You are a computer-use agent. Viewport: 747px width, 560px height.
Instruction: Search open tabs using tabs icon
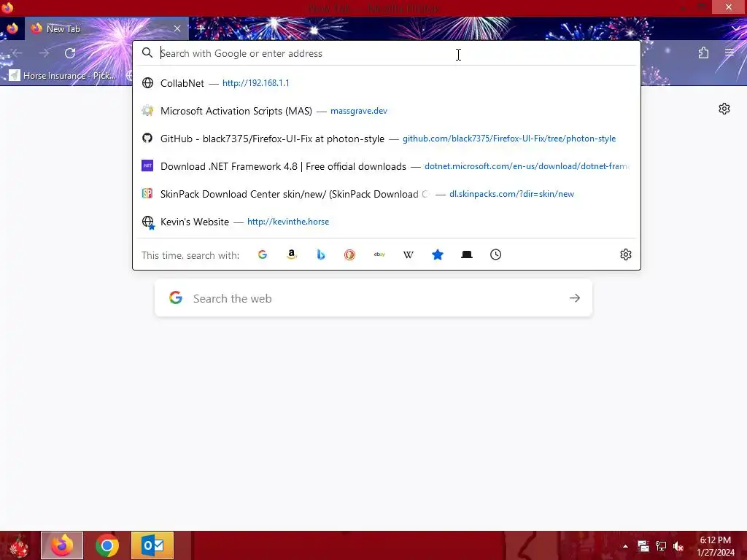tap(467, 254)
